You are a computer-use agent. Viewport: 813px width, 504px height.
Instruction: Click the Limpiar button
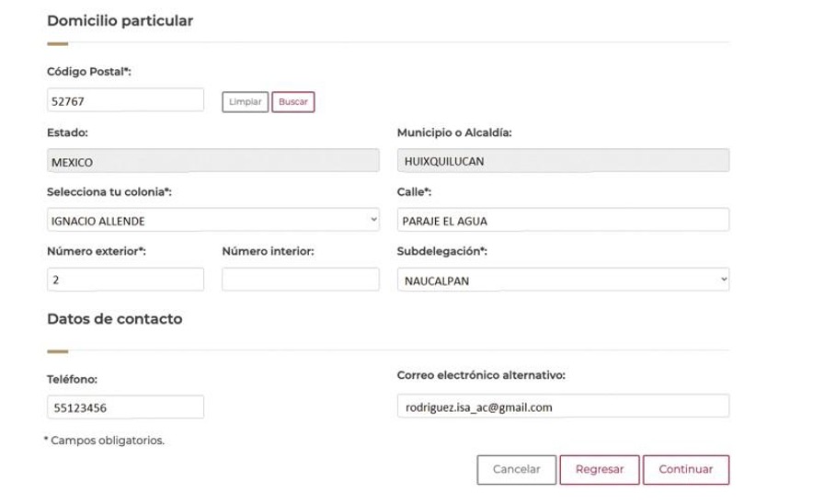pos(246,102)
